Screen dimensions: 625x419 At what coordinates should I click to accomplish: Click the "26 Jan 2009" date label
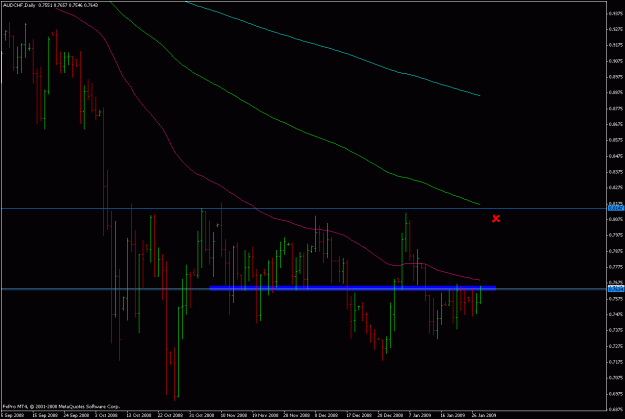click(x=484, y=415)
